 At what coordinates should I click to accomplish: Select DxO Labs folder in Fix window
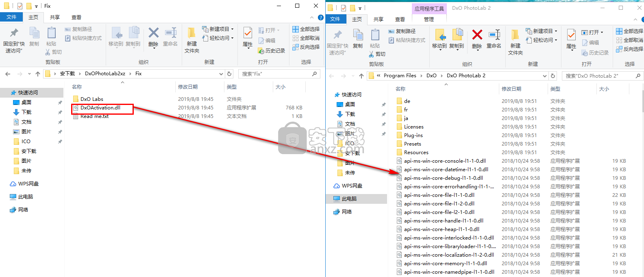point(92,99)
